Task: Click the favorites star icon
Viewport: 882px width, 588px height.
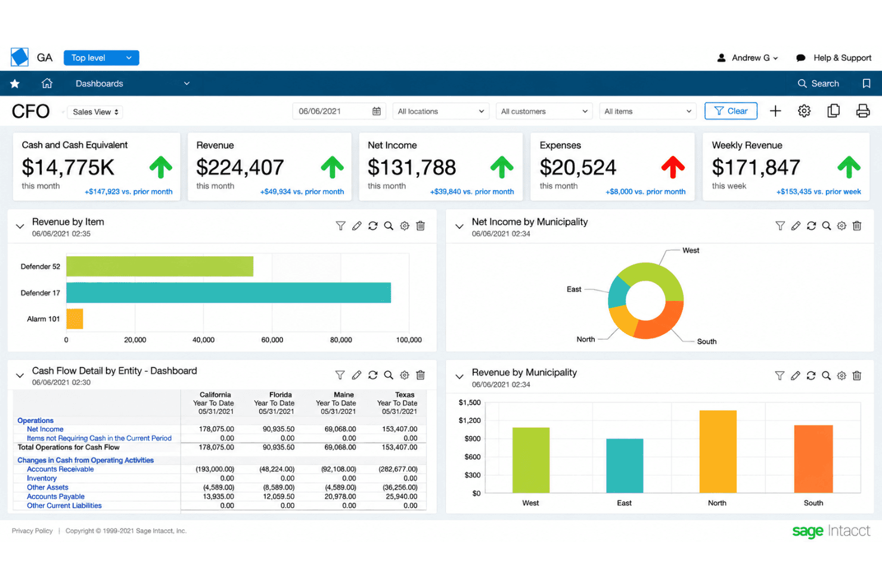Action: (15, 83)
